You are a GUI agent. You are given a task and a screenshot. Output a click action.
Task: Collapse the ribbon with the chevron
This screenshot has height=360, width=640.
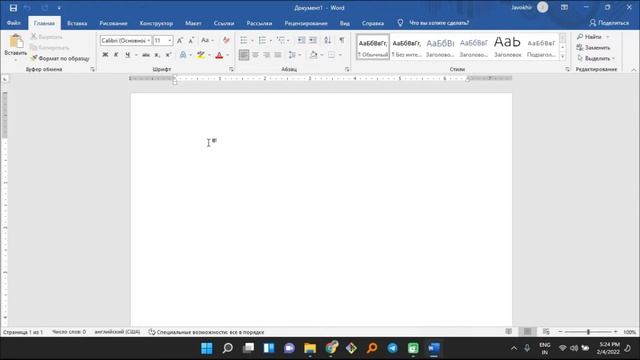coord(634,70)
